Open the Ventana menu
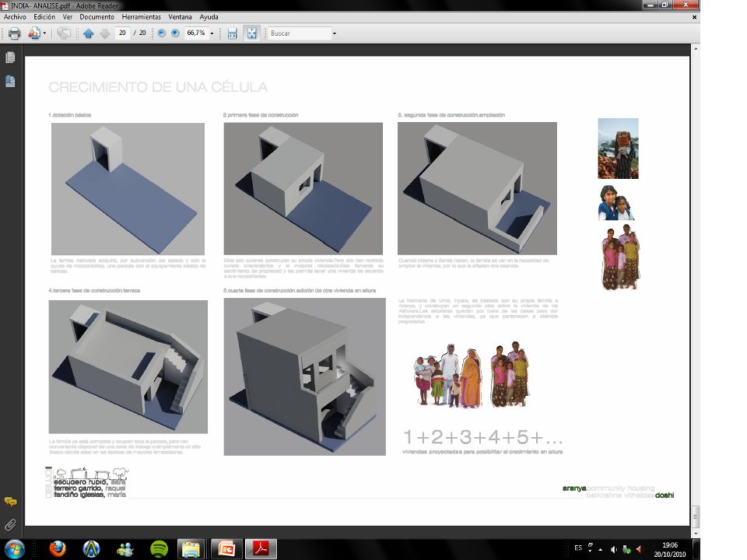 180,16
